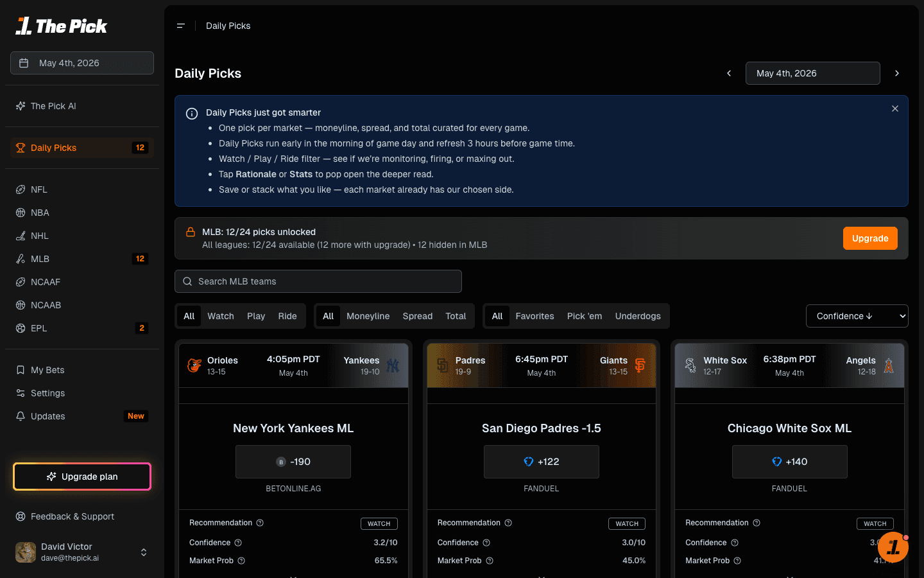Select Ride recommendation filter
Viewport: 924px width, 578px height.
tap(287, 316)
